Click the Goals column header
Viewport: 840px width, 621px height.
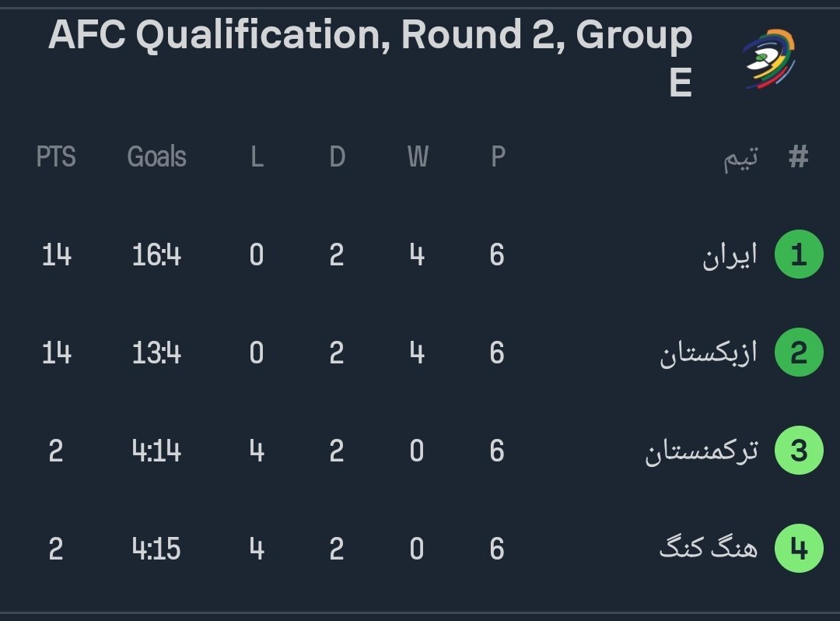156,157
